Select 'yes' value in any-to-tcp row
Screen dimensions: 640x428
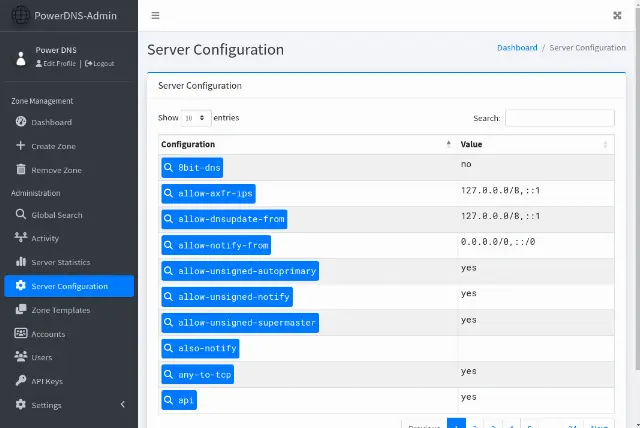pyautogui.click(x=469, y=371)
